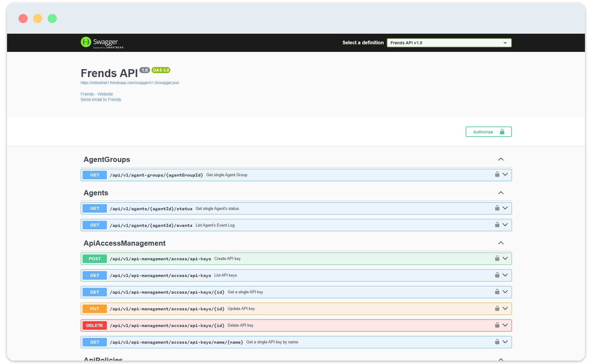The height and width of the screenshot is (364, 592).
Task: Expand the PUT Update API key operation
Action: click(505, 308)
